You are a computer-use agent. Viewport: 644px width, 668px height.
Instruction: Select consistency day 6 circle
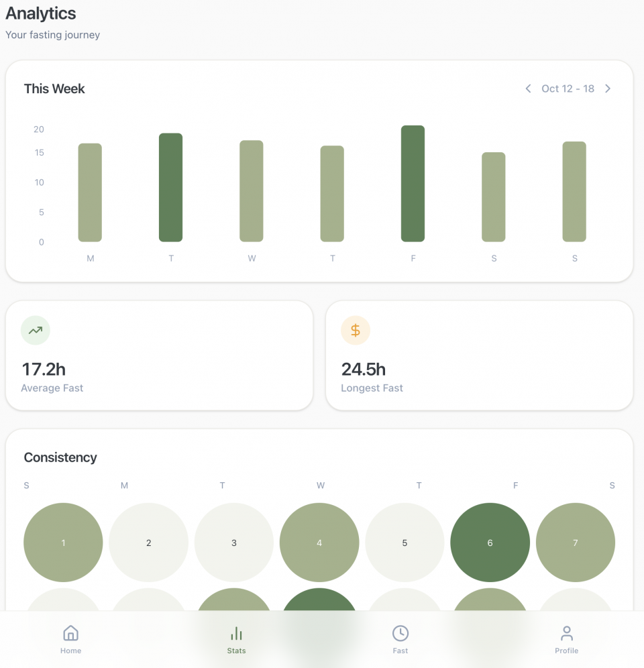(490, 543)
